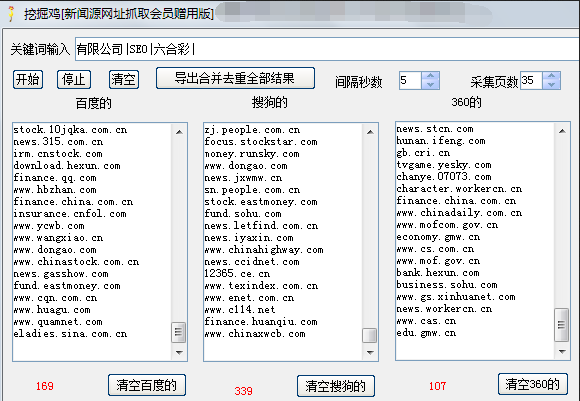Click 360 list scrollbar thumb
Viewport: 580px width, 401px height.
click(x=562, y=325)
